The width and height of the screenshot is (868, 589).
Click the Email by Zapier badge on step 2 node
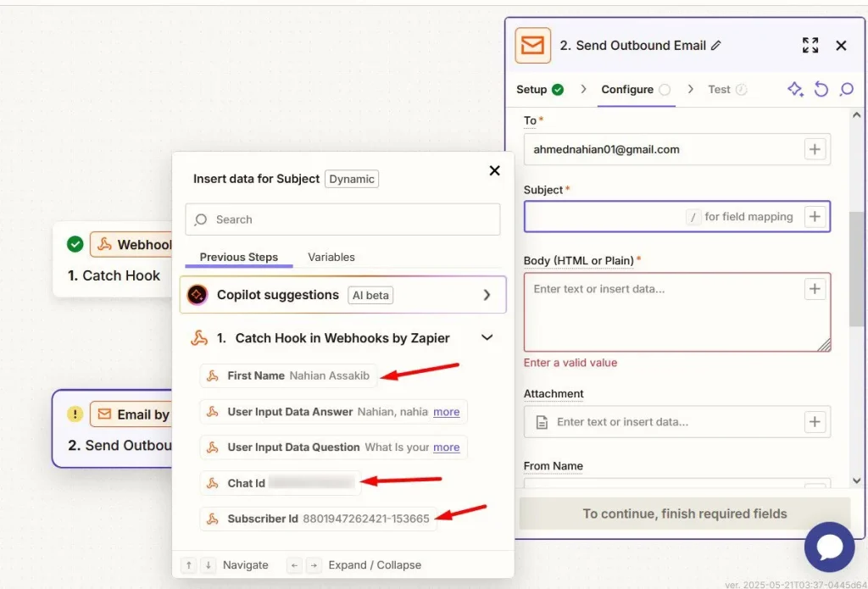[131, 414]
